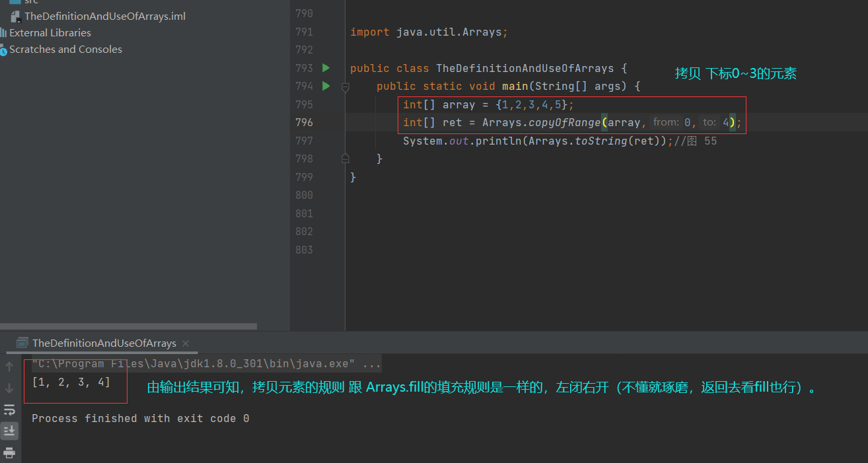Viewport: 868px width, 463px height.
Task: Select Scratches and Consoles node
Action: pos(65,50)
